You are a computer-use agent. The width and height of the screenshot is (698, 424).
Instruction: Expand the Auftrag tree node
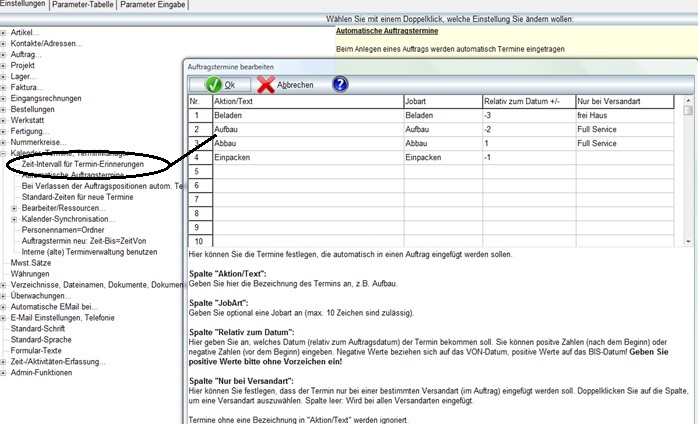[3, 55]
